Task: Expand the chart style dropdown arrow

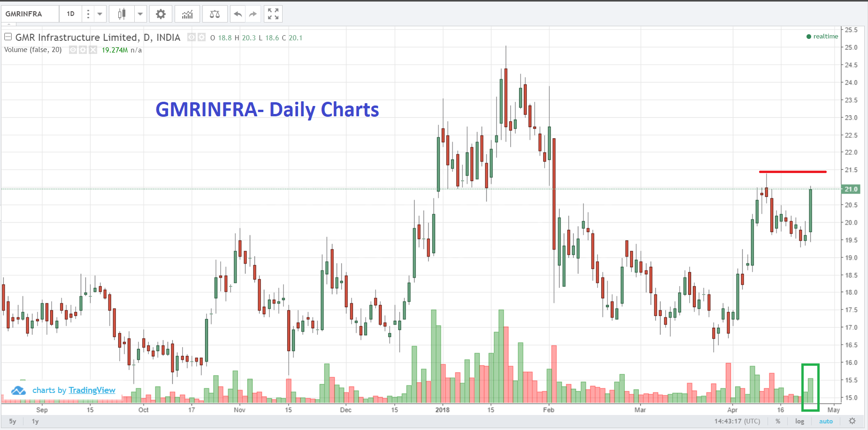Action: pyautogui.click(x=140, y=14)
